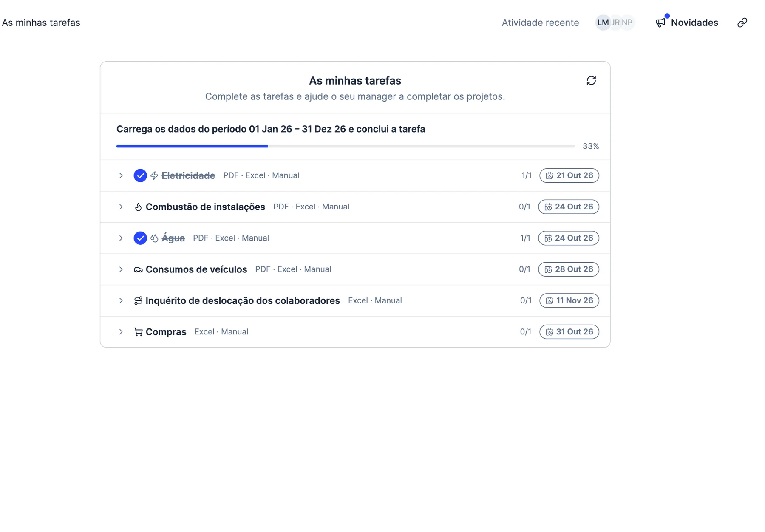Click the 1/1 count for Eletricidade
Viewport: 765px width, 532px height.
click(527, 175)
